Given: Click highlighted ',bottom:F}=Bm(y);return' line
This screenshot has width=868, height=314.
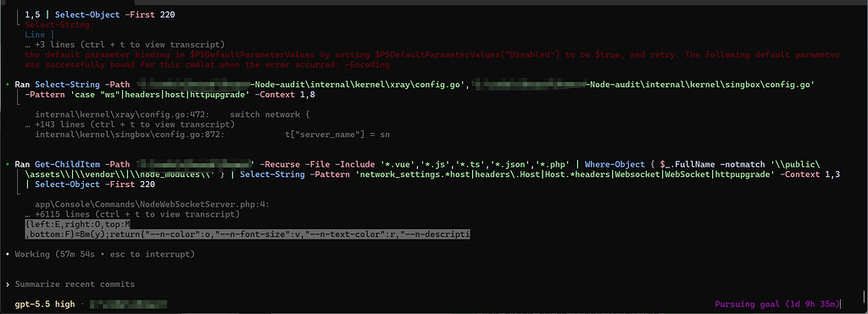Looking at the screenshot, I should tap(248, 234).
